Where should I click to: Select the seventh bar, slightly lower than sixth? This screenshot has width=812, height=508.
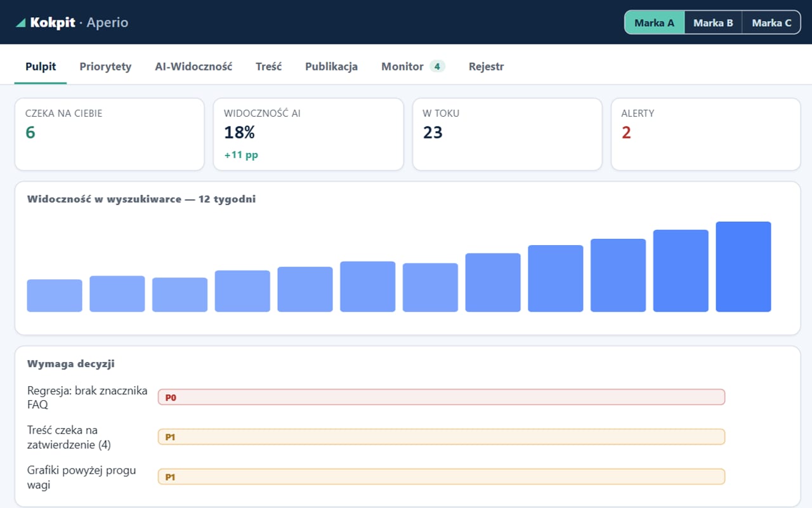pos(430,288)
